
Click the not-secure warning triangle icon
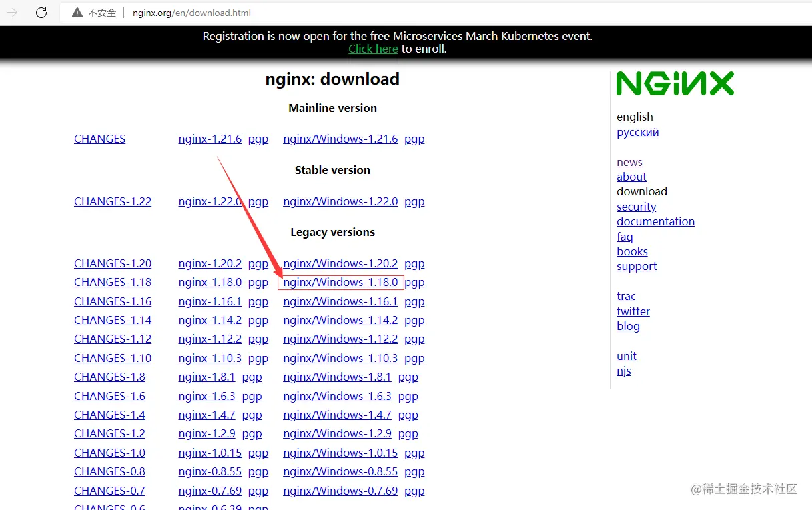77,13
